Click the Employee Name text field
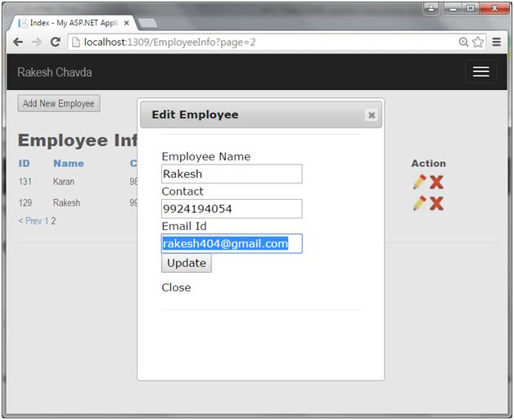The image size is (514, 420). click(232, 174)
